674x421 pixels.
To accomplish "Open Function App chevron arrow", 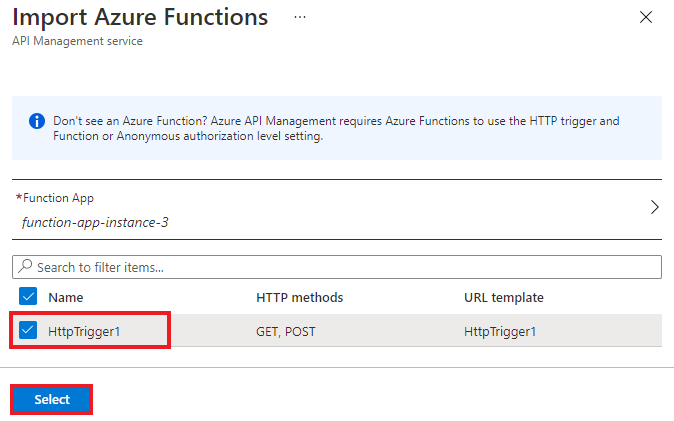I will [x=654, y=207].
